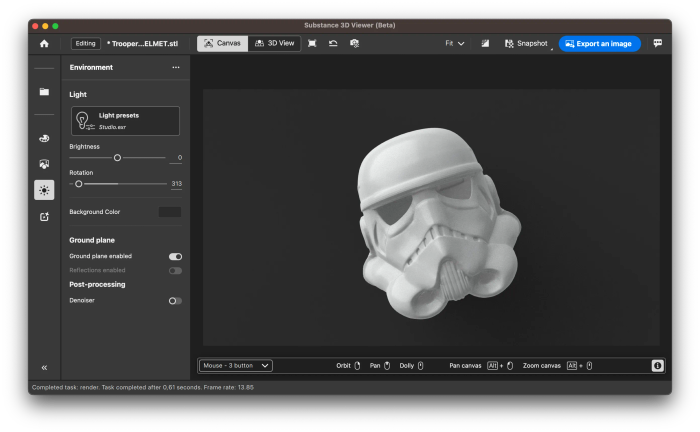Click the info icon in navigation bar

click(x=657, y=366)
